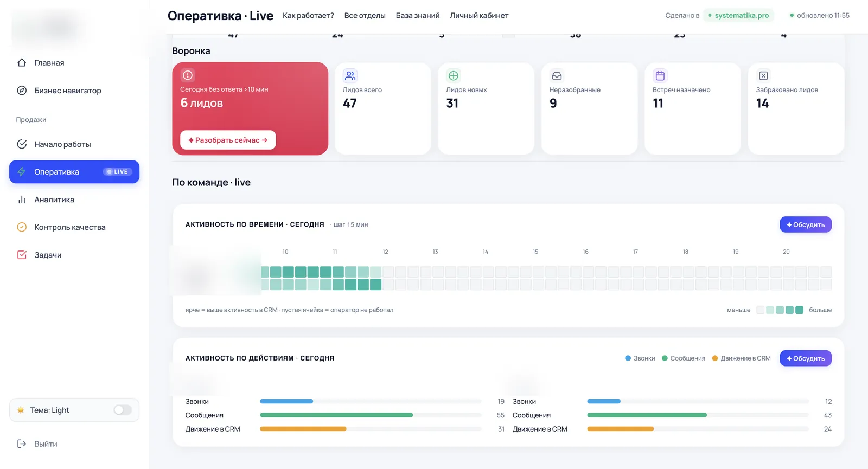Image resolution: width=868 pixels, height=469 pixels.
Task: Open the База знаний link
Action: [x=418, y=15]
